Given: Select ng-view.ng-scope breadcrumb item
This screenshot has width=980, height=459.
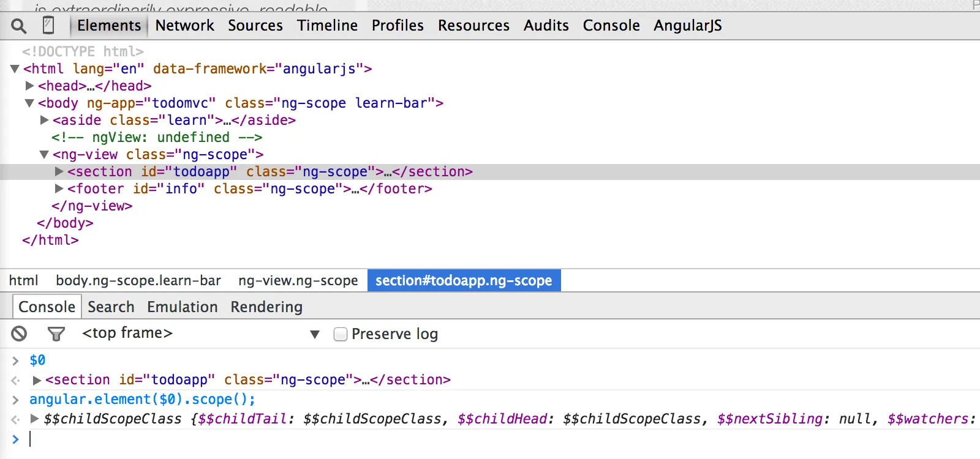Looking at the screenshot, I should (298, 280).
